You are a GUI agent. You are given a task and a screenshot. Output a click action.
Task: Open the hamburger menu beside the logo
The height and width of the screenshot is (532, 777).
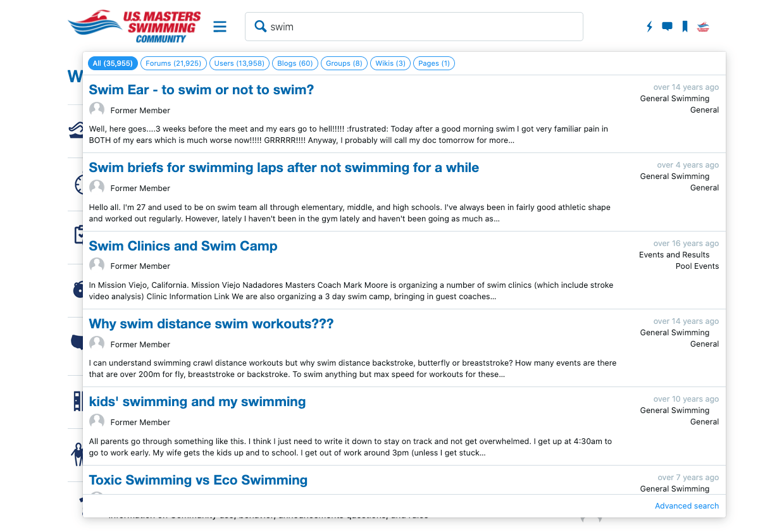pos(220,27)
